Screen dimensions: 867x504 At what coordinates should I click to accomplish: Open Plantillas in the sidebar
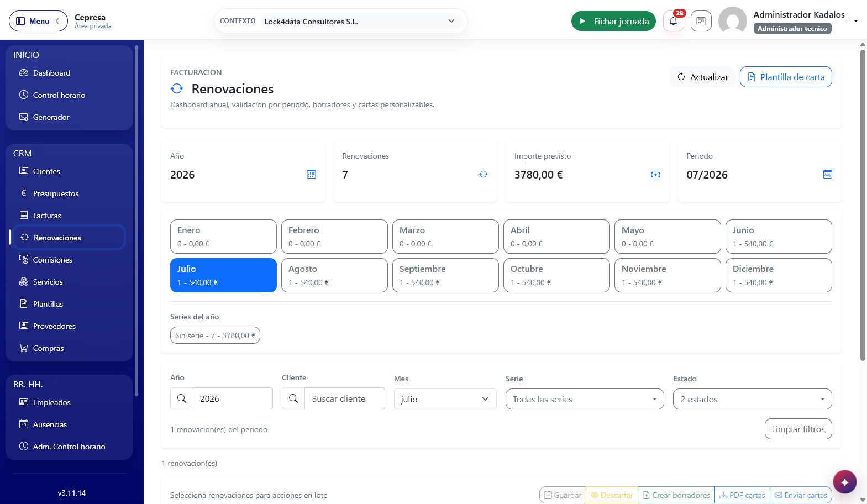click(69, 304)
